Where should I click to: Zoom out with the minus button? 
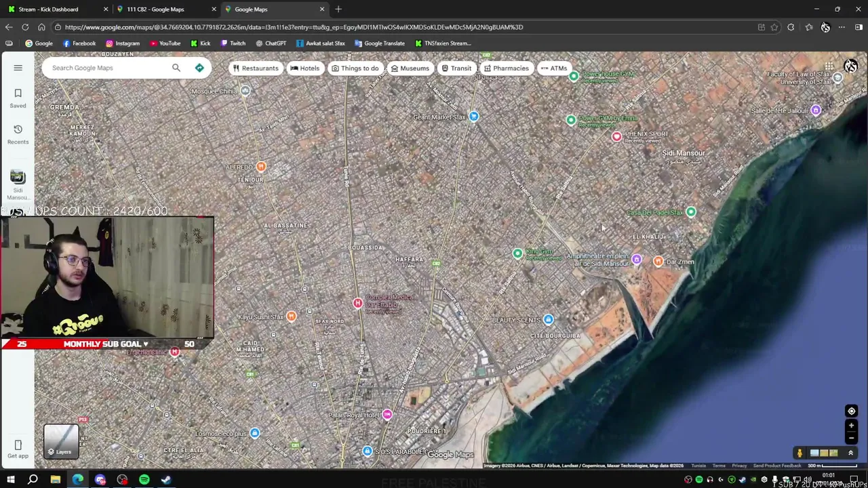(x=851, y=438)
